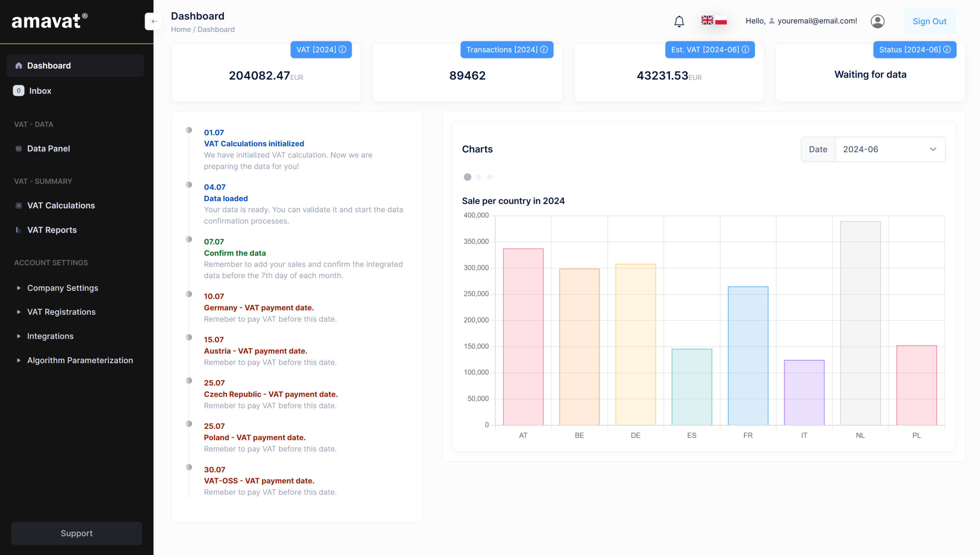Go to VAT Reports page

tap(52, 230)
